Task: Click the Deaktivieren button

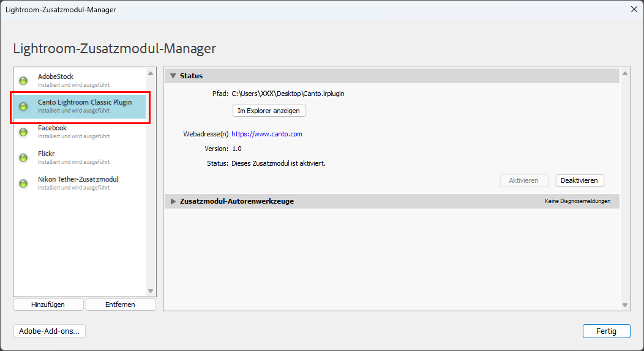Action: coord(580,180)
